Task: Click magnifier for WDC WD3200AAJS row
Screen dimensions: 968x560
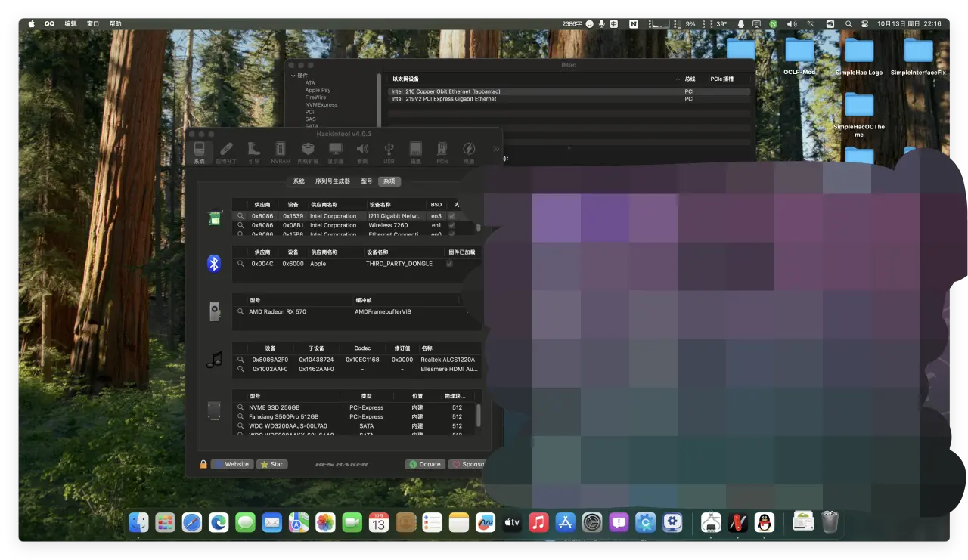Action: pos(241,425)
